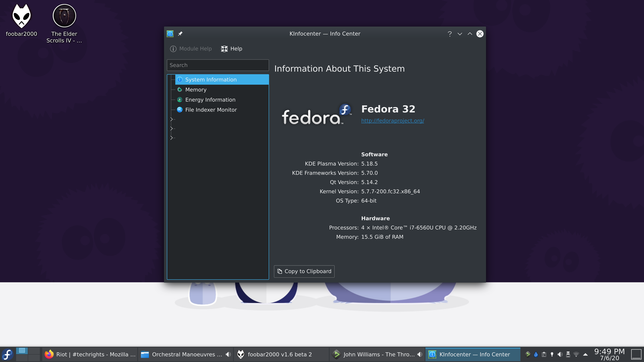Click the clipboard tray icon

point(544,354)
